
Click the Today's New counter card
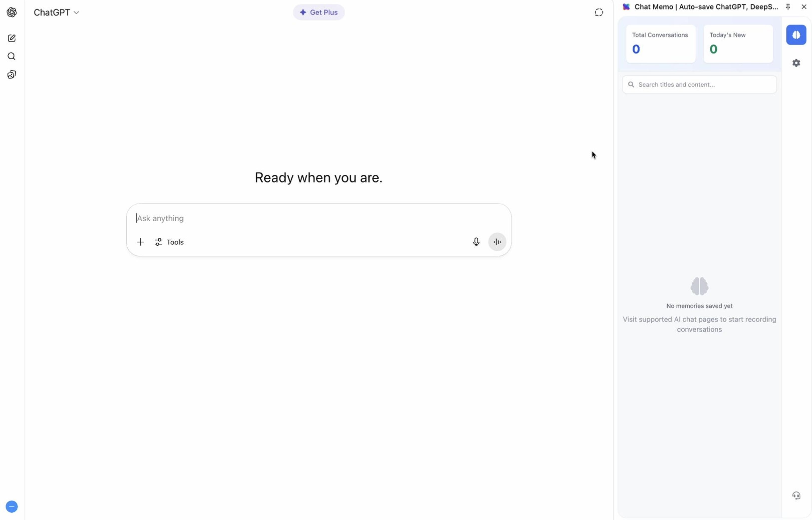pyautogui.click(x=738, y=43)
